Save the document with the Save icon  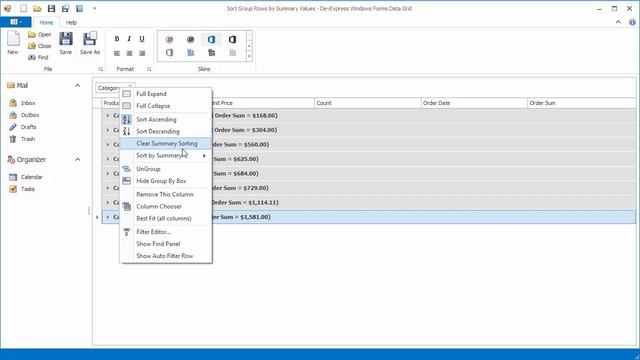coord(66,43)
